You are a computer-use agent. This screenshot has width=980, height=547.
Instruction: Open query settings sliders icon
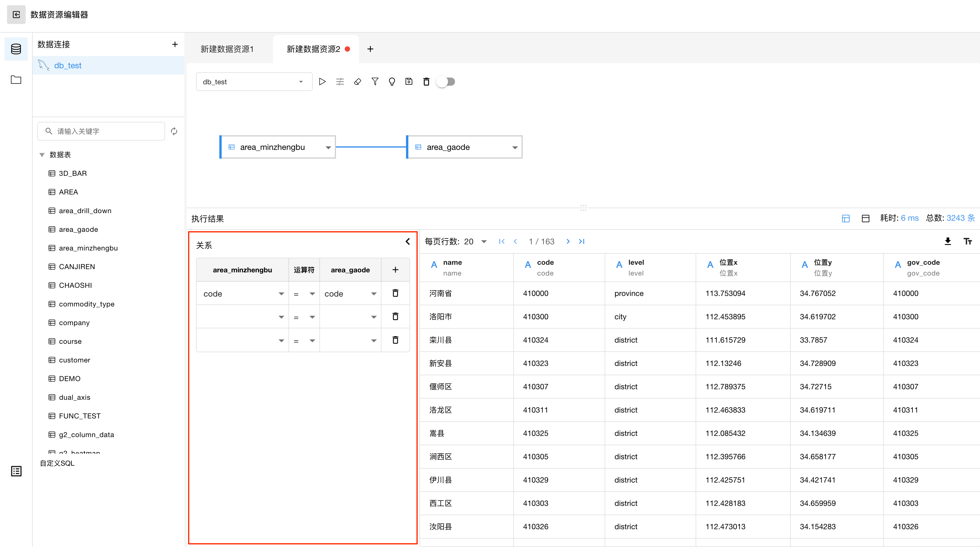pyautogui.click(x=340, y=81)
